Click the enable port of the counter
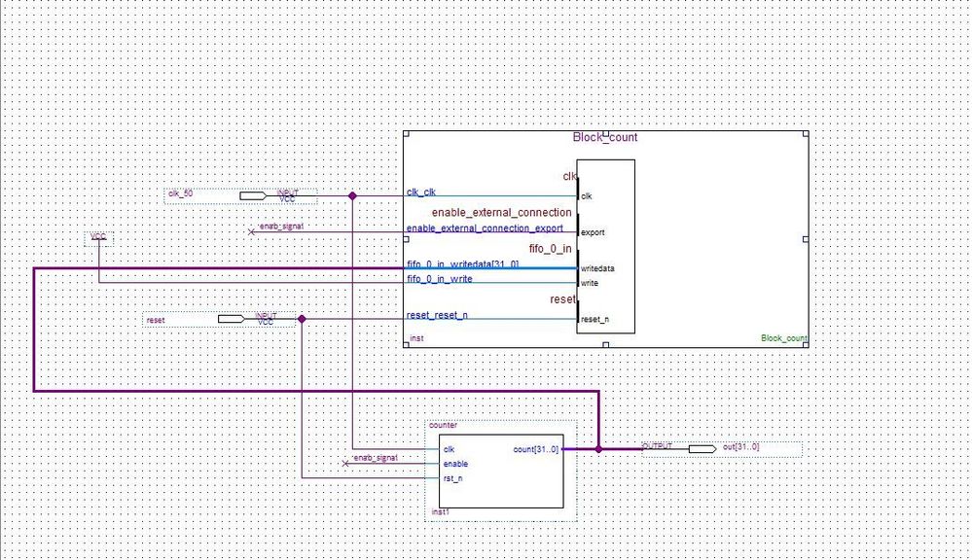The image size is (972, 560). point(455,464)
